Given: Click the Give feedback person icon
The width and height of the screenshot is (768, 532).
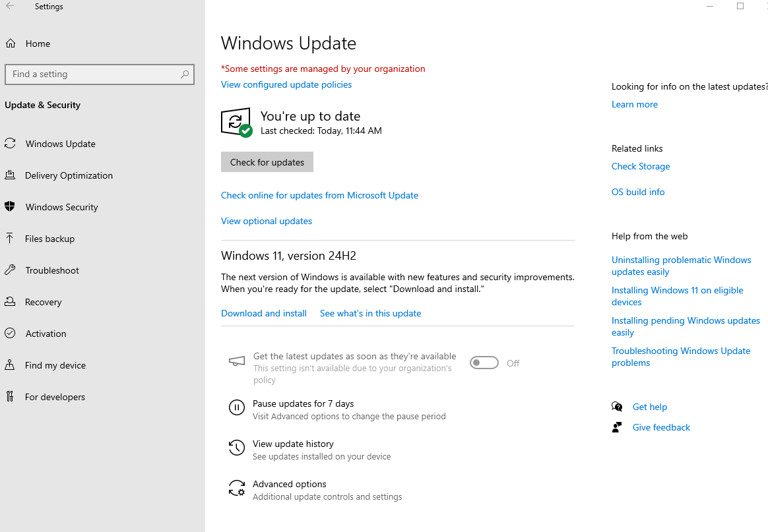Looking at the screenshot, I should (617, 427).
